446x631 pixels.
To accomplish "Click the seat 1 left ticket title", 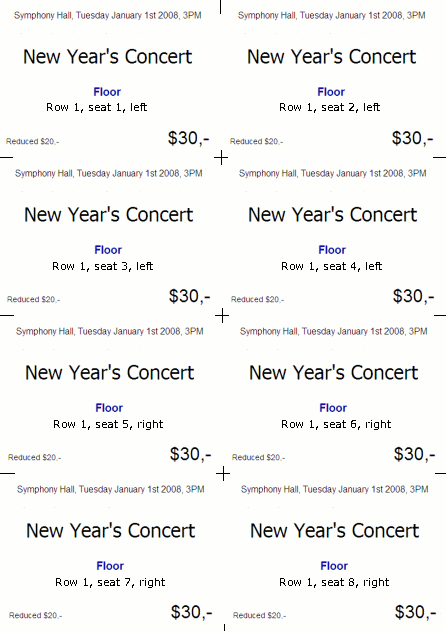I will pos(107,56).
